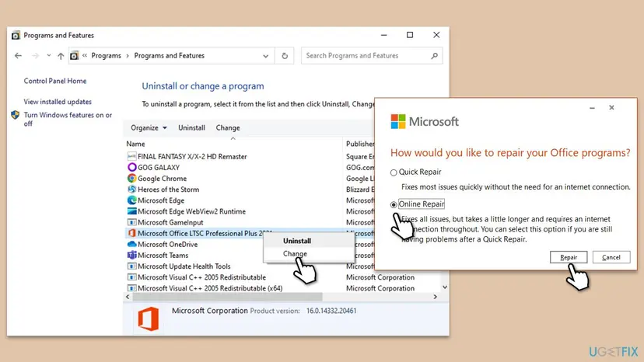Open Turn Windows features on or off
The width and height of the screenshot is (644, 362).
(68, 119)
